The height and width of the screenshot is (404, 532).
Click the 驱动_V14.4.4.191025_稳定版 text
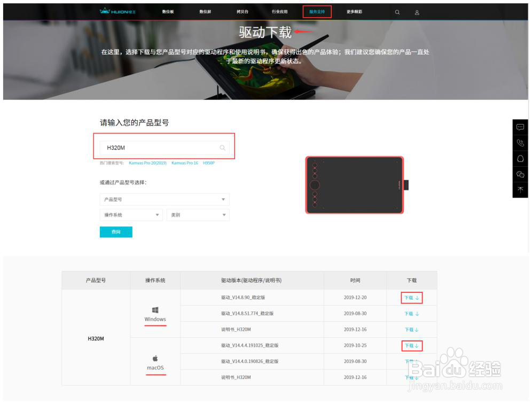pyautogui.click(x=250, y=345)
